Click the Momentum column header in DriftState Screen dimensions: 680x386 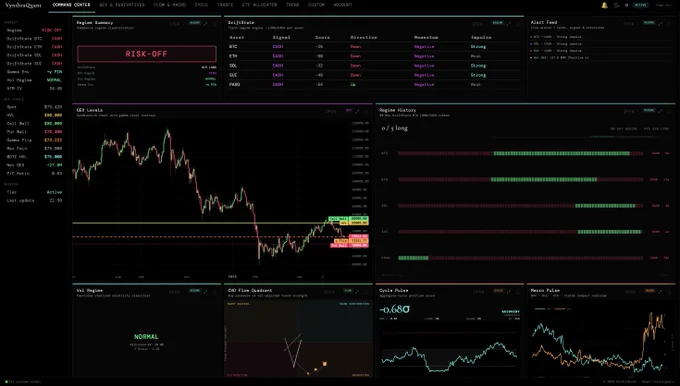point(426,37)
